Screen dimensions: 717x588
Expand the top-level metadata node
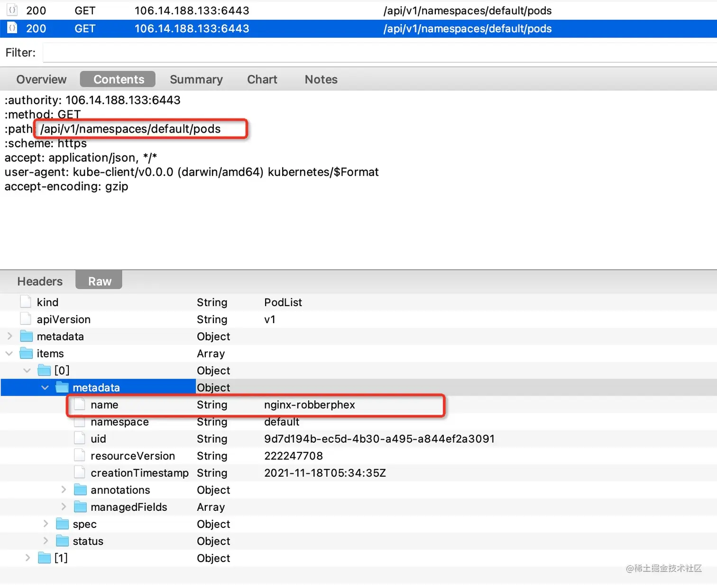point(9,336)
